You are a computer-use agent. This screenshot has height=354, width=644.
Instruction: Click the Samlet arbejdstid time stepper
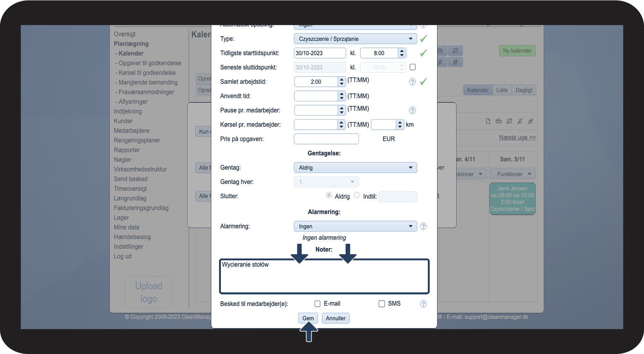tap(341, 82)
